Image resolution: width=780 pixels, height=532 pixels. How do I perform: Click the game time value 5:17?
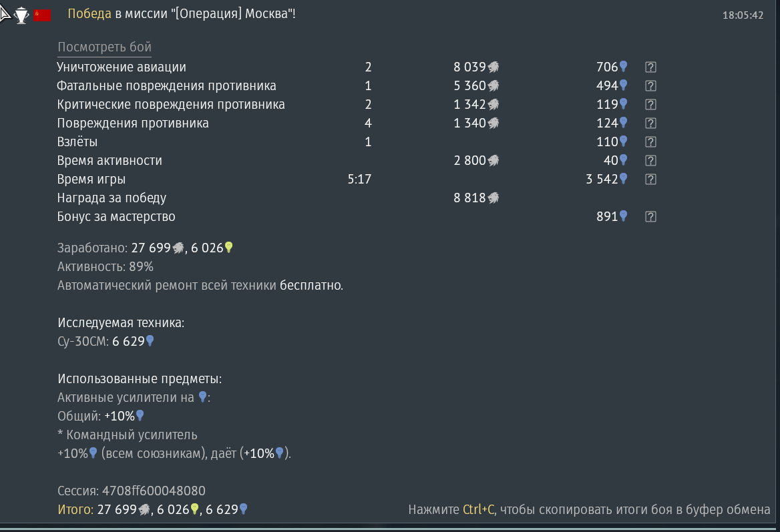tap(359, 179)
